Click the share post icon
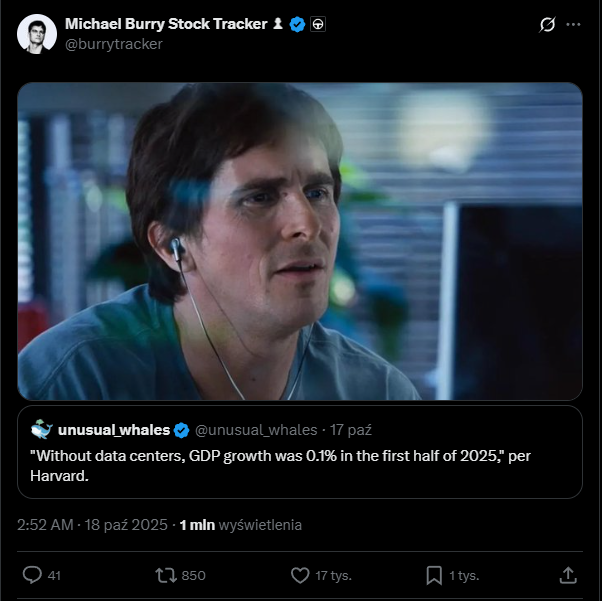Viewport: 602px width, 601px height. (567, 575)
